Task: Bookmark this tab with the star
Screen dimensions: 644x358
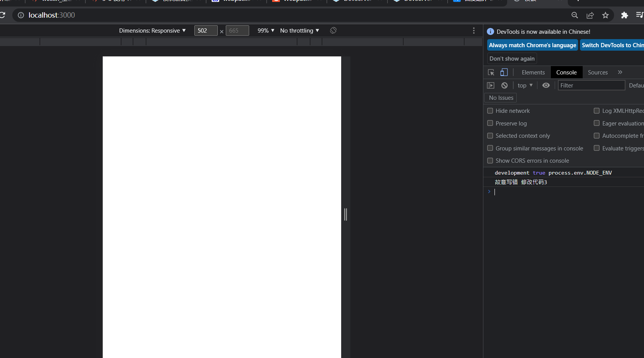Action: tap(605, 15)
